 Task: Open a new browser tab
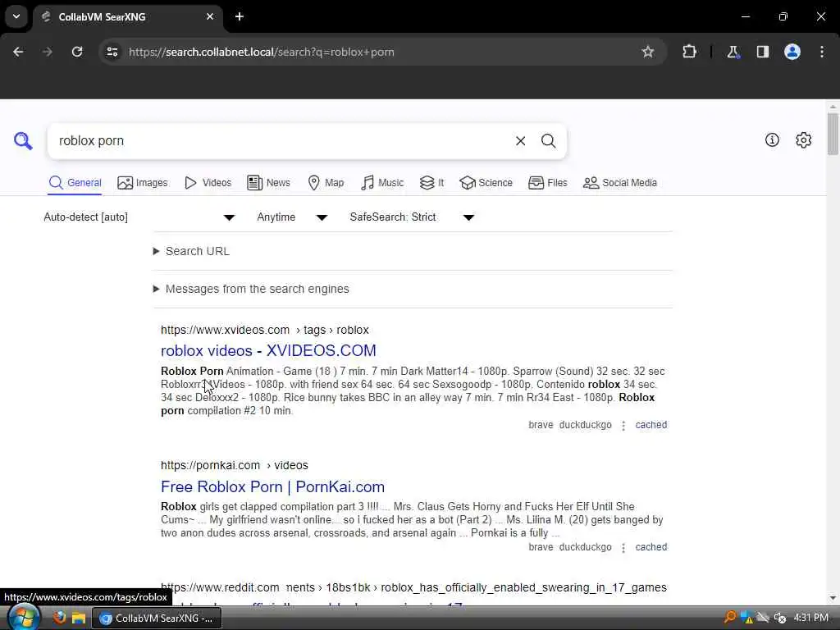(240, 16)
